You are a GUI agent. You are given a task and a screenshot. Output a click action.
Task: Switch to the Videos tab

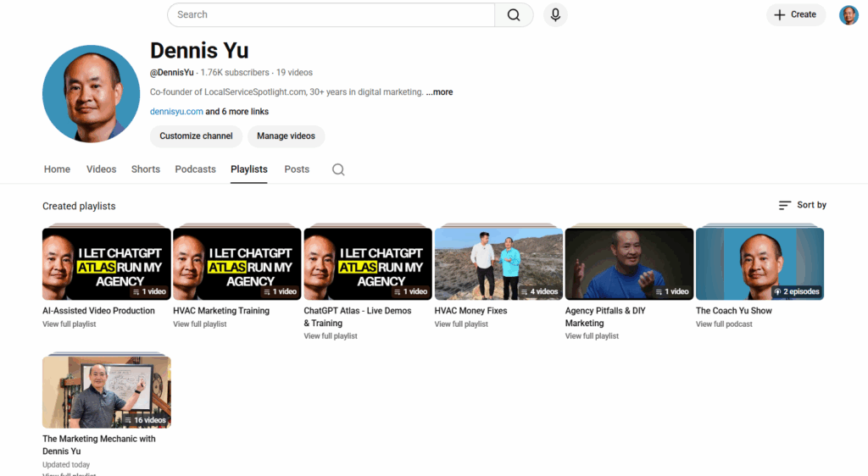101,169
